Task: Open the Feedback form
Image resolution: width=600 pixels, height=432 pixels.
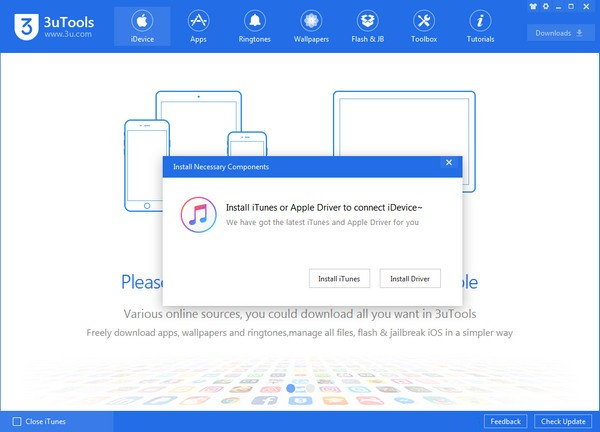Action: pos(505,421)
